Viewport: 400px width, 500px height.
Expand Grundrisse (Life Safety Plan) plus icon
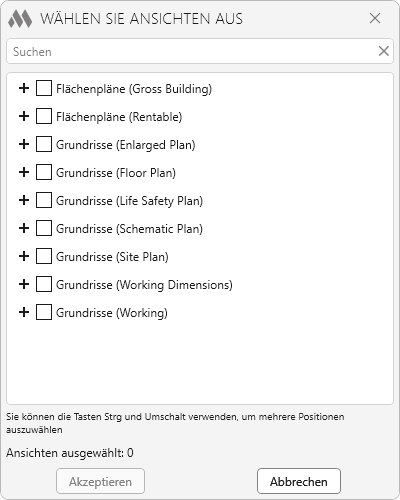(24, 200)
